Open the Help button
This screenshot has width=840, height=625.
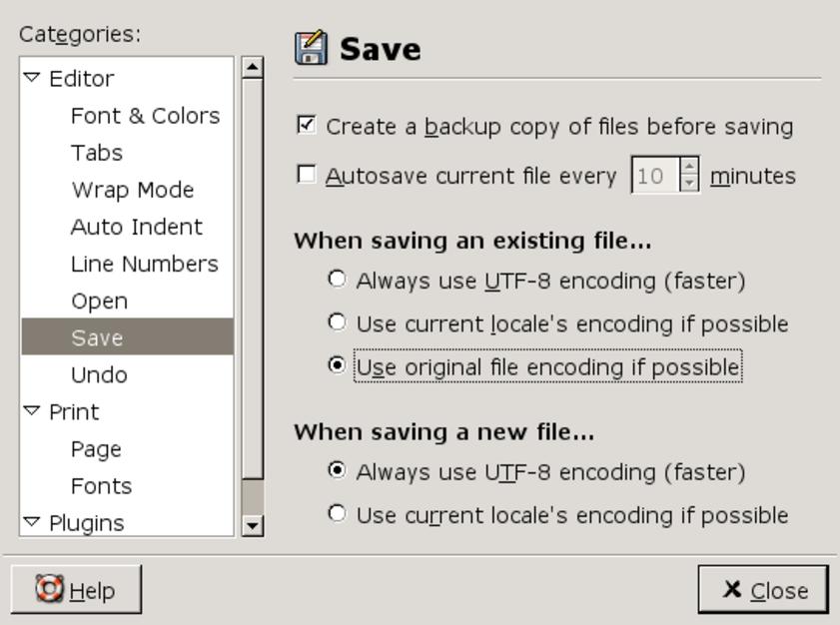click(x=76, y=589)
